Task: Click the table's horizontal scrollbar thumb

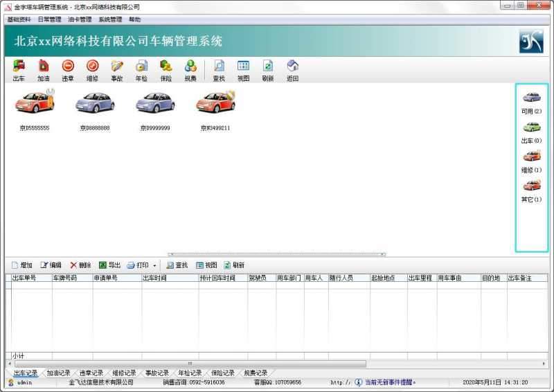Action: click(x=190, y=364)
